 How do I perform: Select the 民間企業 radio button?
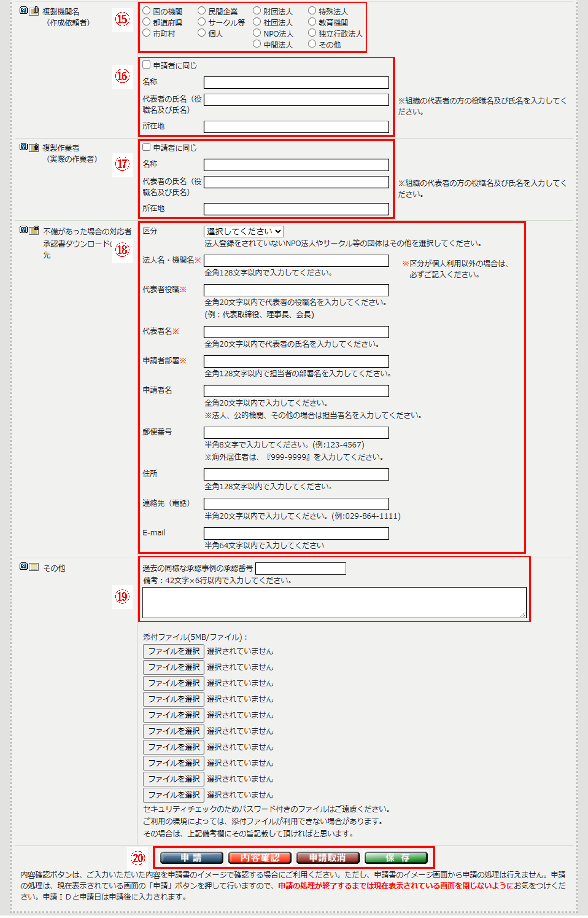[202, 11]
